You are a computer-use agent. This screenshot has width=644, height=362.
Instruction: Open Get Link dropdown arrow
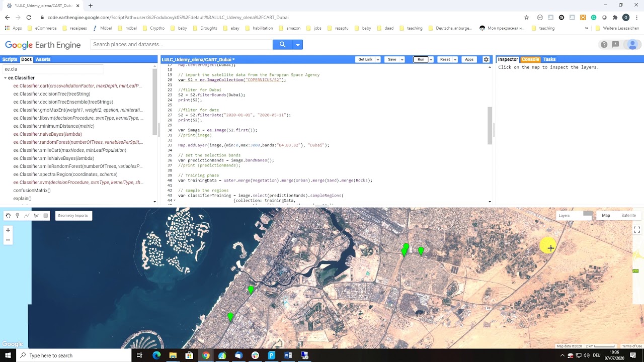[x=378, y=59]
